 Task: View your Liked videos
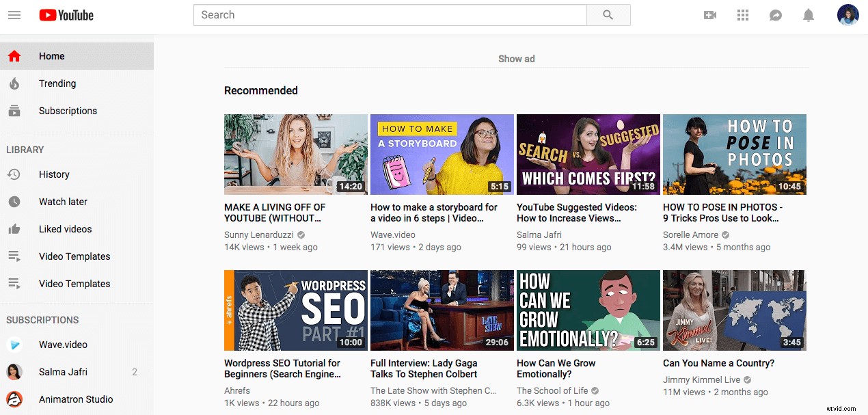pyautogui.click(x=65, y=229)
